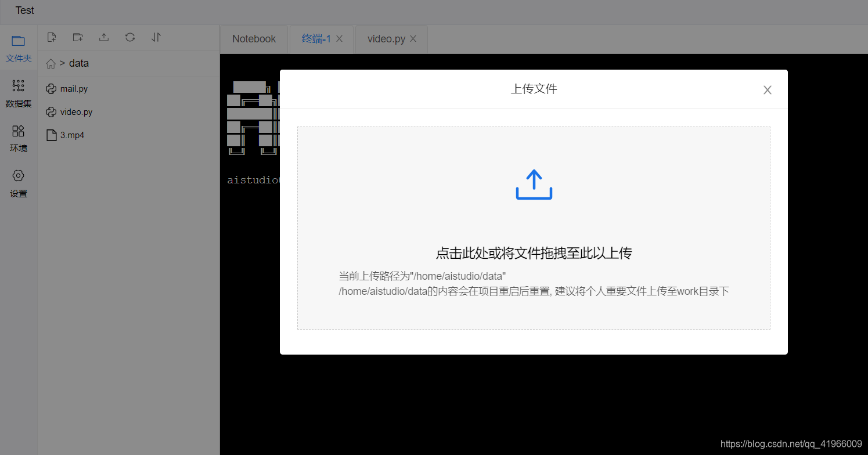
Task: Click the home icon in the breadcrumb
Action: coord(51,63)
